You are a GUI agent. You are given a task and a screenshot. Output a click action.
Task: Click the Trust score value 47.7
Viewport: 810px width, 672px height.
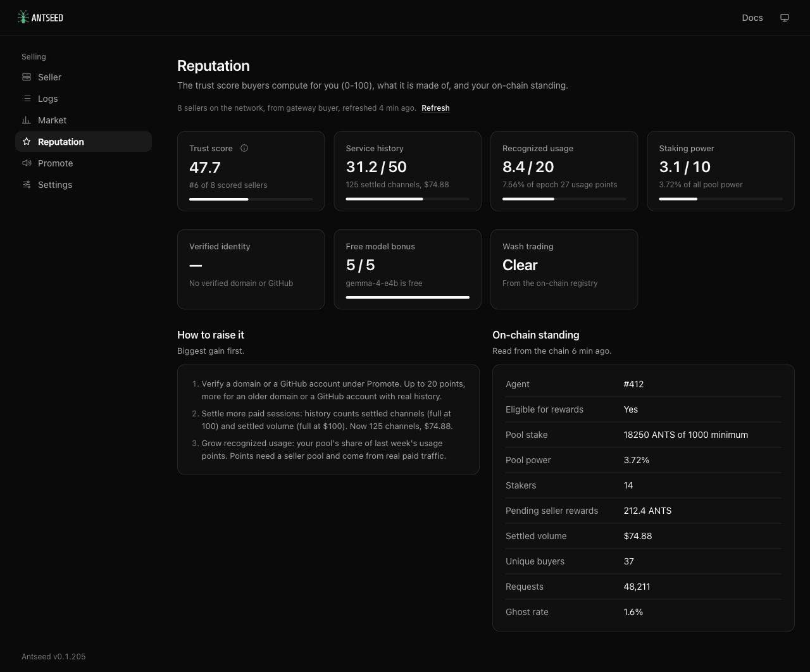(x=205, y=167)
